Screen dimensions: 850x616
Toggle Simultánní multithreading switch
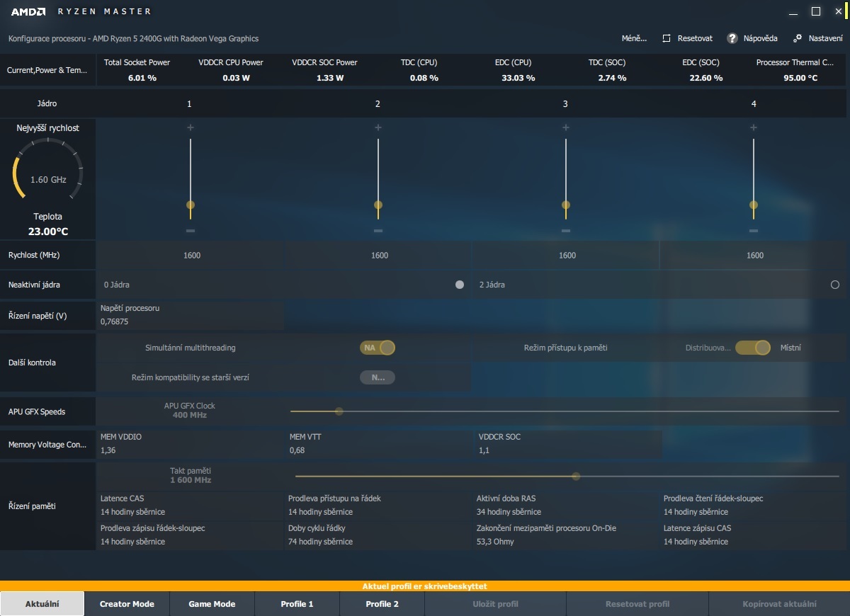coord(378,348)
